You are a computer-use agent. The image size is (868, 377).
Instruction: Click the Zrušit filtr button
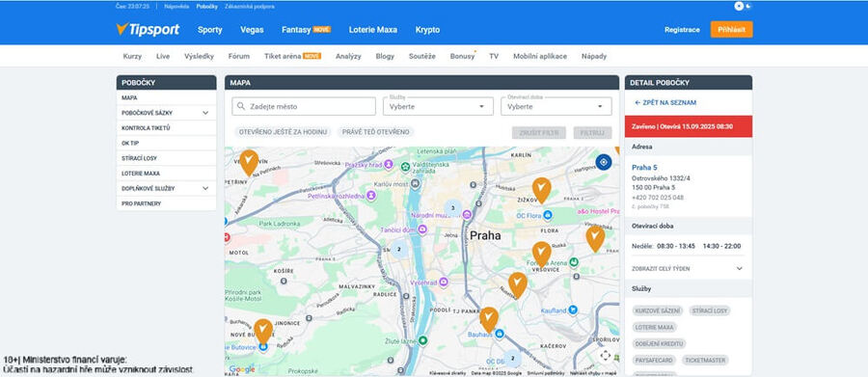click(x=538, y=132)
